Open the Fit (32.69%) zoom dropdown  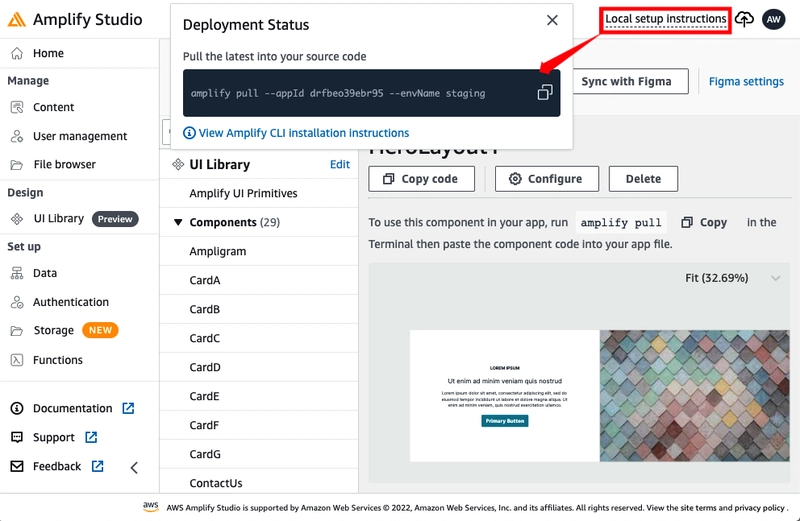point(733,278)
